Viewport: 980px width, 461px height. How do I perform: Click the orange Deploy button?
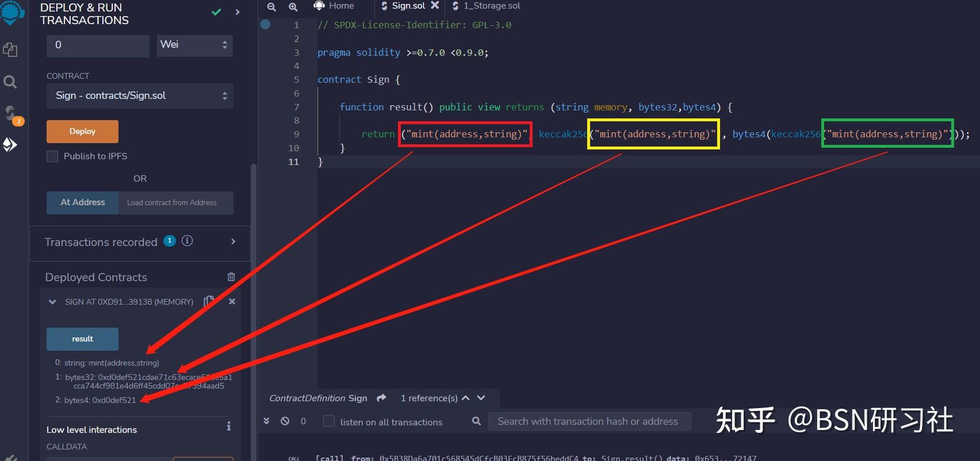82,132
